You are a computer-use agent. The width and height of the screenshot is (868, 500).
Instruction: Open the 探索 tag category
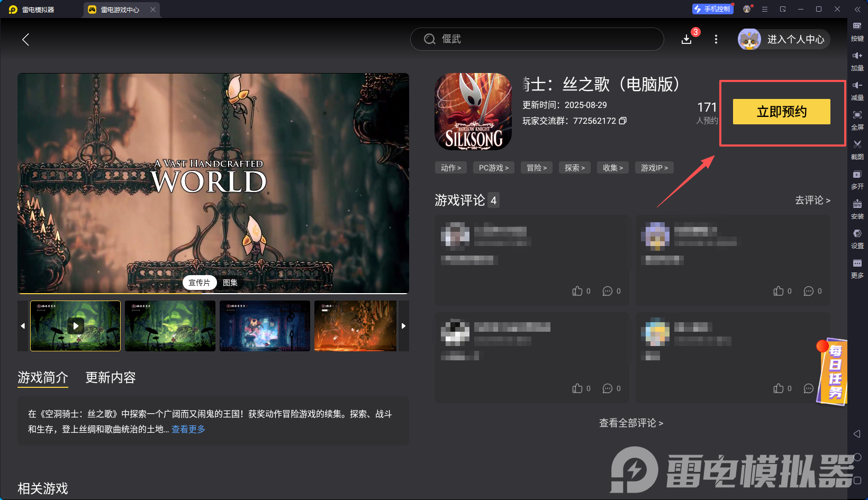575,168
